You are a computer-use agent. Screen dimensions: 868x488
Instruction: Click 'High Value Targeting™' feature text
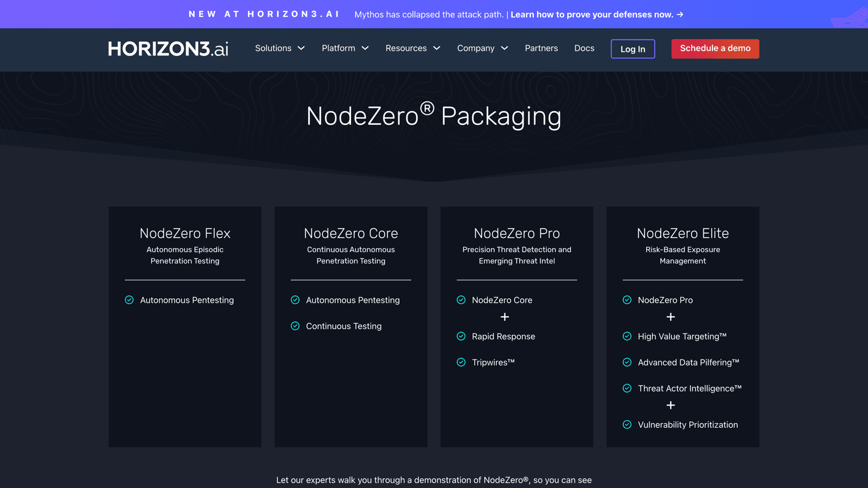tap(682, 336)
